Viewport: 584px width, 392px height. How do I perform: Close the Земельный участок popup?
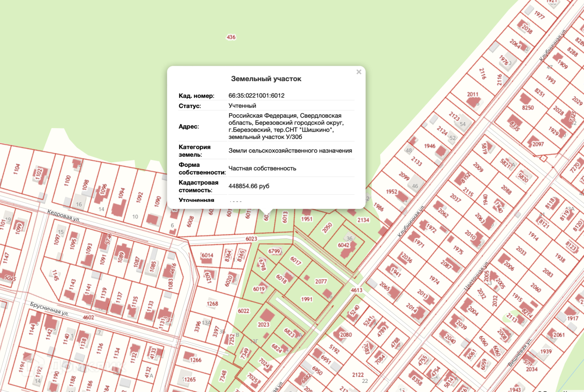pos(359,72)
